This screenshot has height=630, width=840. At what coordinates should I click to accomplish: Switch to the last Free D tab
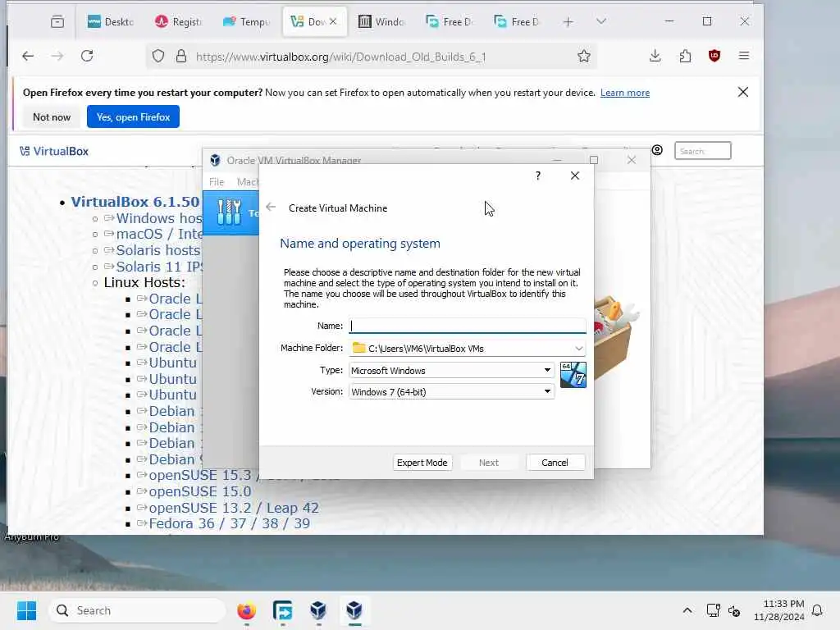(517, 21)
